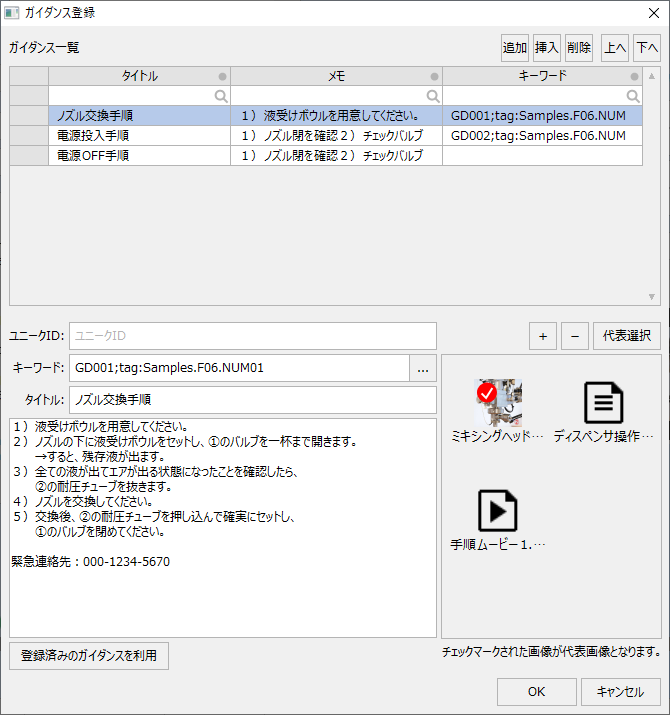Image resolution: width=670 pixels, height=715 pixels.
Task: Focus the キーワード column filter field
Action: 542,96
